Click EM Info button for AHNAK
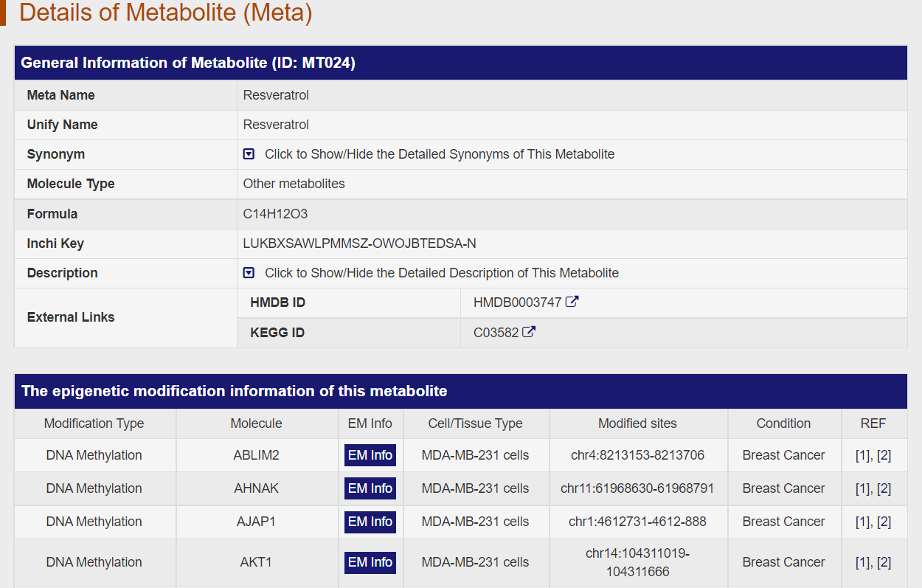This screenshot has width=922, height=588. tap(370, 488)
